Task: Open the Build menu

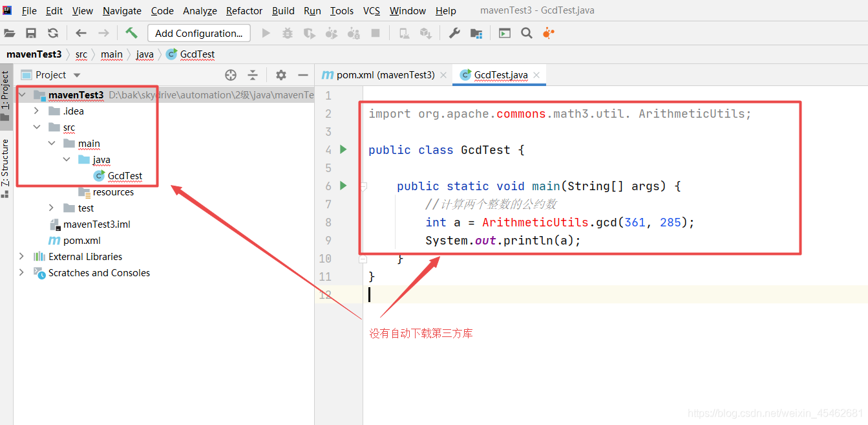Action: [x=283, y=11]
